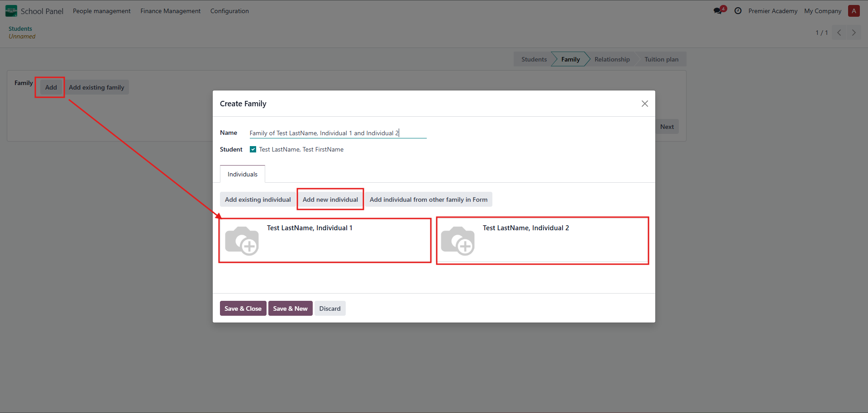
Task: Open the People management menu
Action: (x=101, y=11)
